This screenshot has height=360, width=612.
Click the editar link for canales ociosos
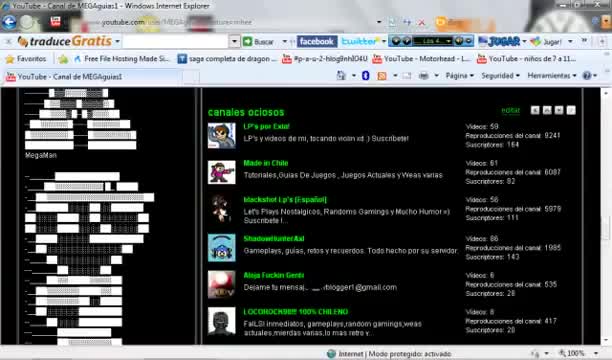pos(511,110)
